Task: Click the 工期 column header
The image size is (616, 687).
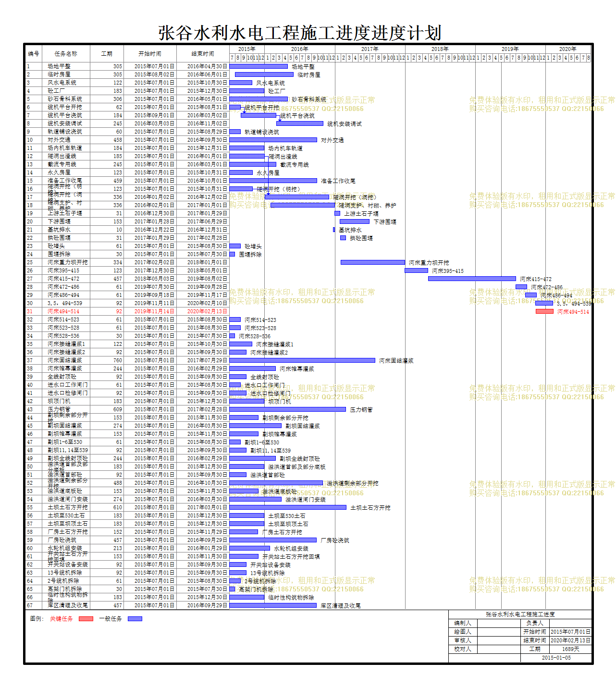Action: [107, 54]
